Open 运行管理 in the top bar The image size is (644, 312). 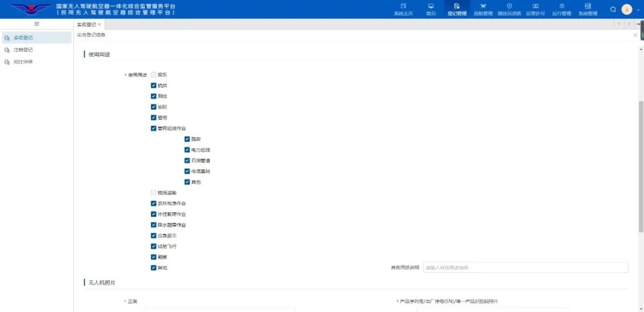click(562, 10)
